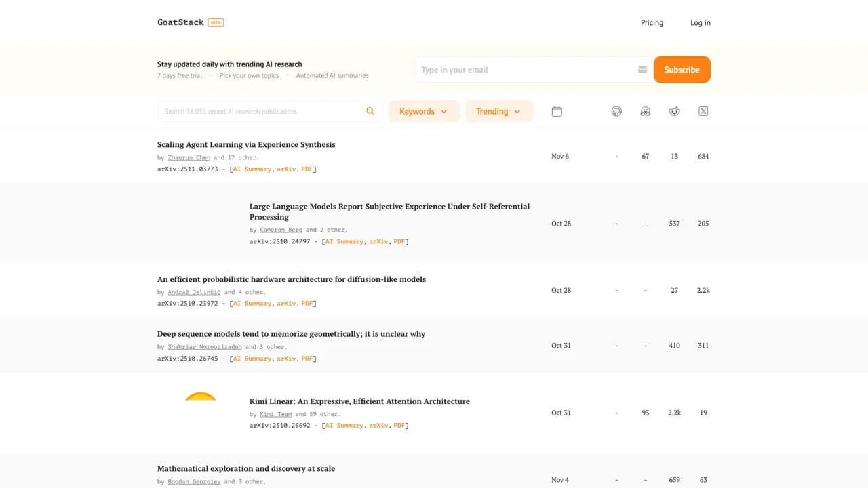Viewport: 868px width, 488px height.
Task: Click the envelope icon in email field
Action: click(642, 70)
